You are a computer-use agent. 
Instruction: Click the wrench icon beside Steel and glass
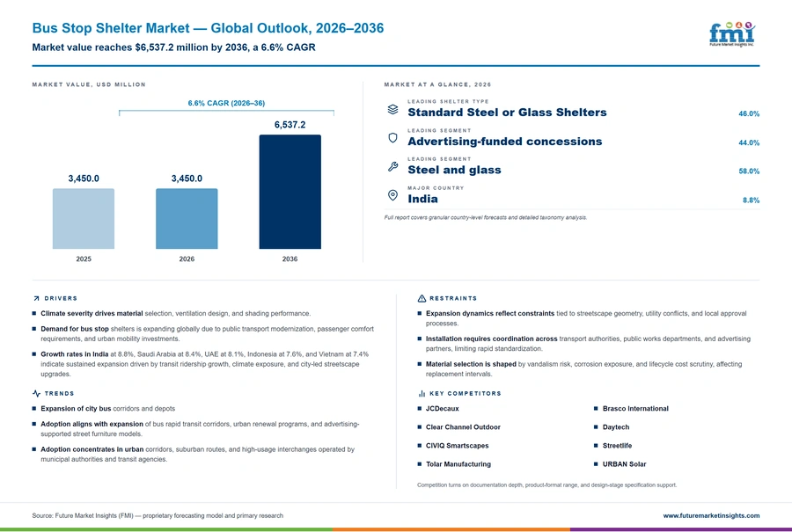[392, 166]
